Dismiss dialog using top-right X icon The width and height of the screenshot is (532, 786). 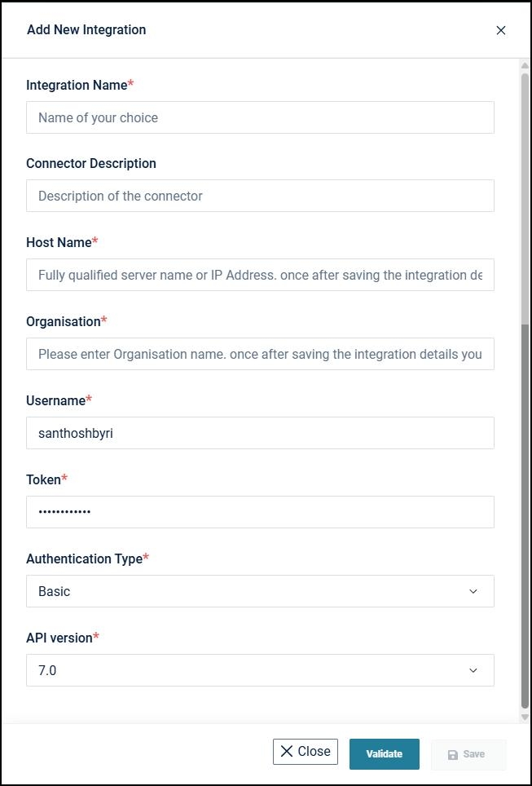pyautogui.click(x=501, y=30)
